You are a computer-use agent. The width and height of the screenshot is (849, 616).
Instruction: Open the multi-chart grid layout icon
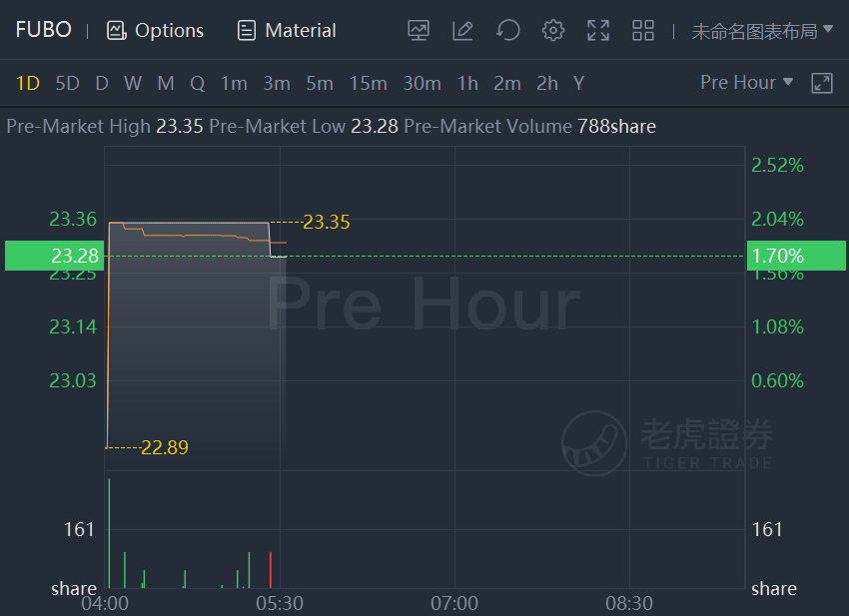tap(643, 30)
